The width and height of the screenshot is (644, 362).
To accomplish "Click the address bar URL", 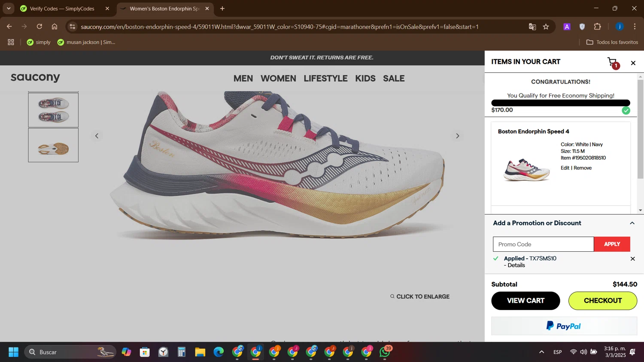I will click(x=279, y=27).
